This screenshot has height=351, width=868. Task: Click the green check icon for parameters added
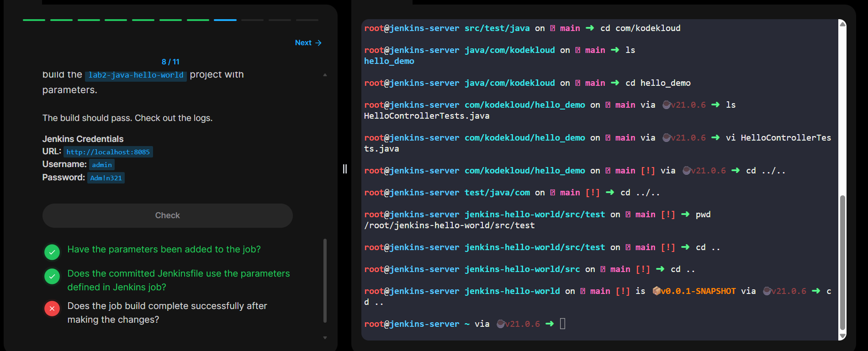52,251
